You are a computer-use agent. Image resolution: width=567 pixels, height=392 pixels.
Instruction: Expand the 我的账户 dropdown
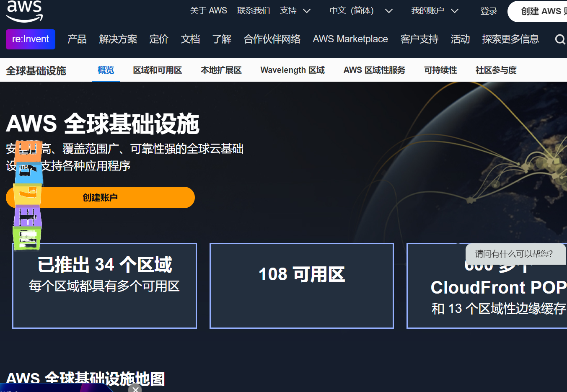click(x=435, y=11)
